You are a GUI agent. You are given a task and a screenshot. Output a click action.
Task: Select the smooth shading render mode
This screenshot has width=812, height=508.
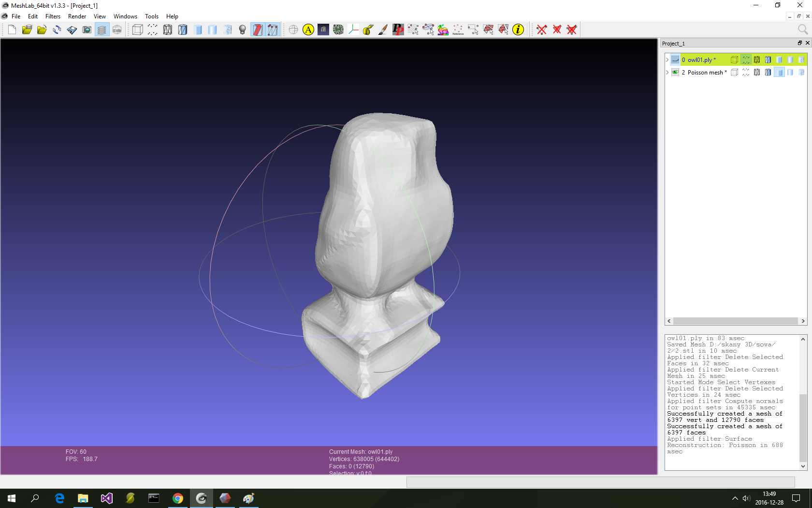click(213, 30)
